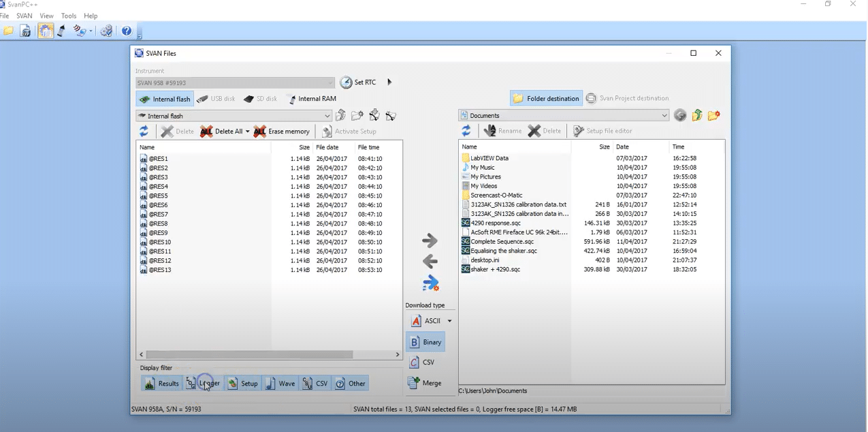Create a new folder in destination

point(713,116)
